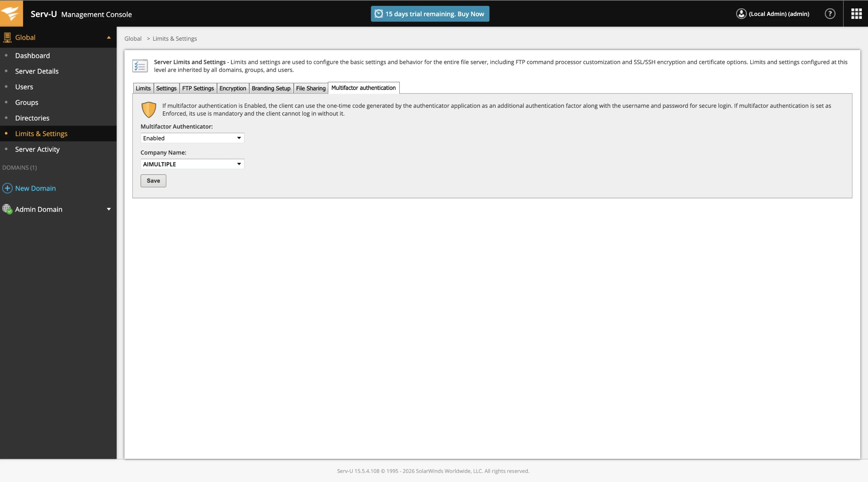Open the FTP Settings tab
This screenshot has width=868, height=482.
[x=198, y=88]
